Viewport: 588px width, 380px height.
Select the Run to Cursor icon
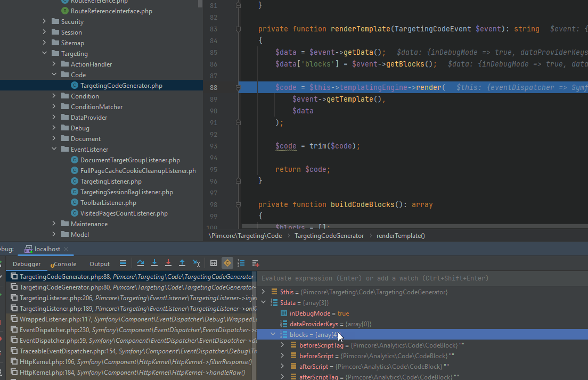pyautogui.click(x=196, y=263)
